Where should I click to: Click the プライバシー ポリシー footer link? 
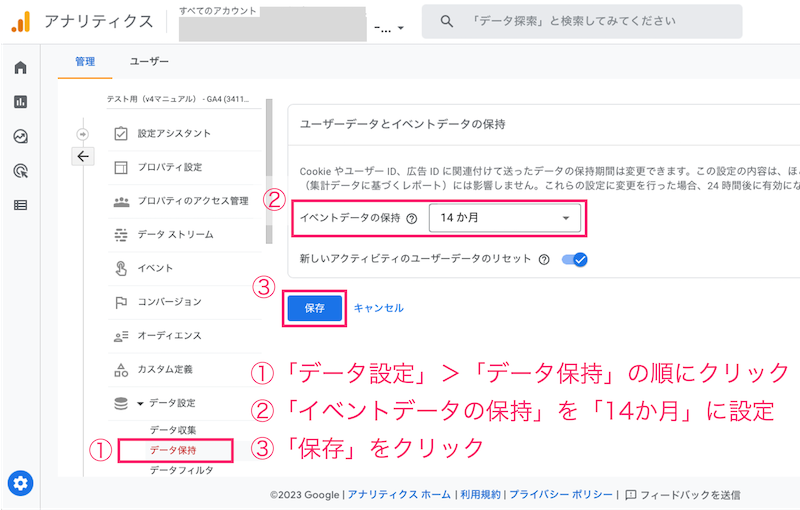click(562, 494)
